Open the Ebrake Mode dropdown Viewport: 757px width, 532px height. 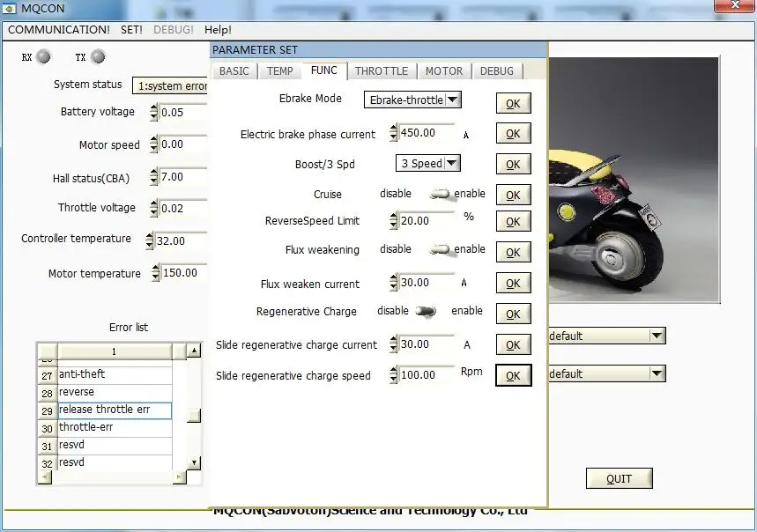[452, 100]
